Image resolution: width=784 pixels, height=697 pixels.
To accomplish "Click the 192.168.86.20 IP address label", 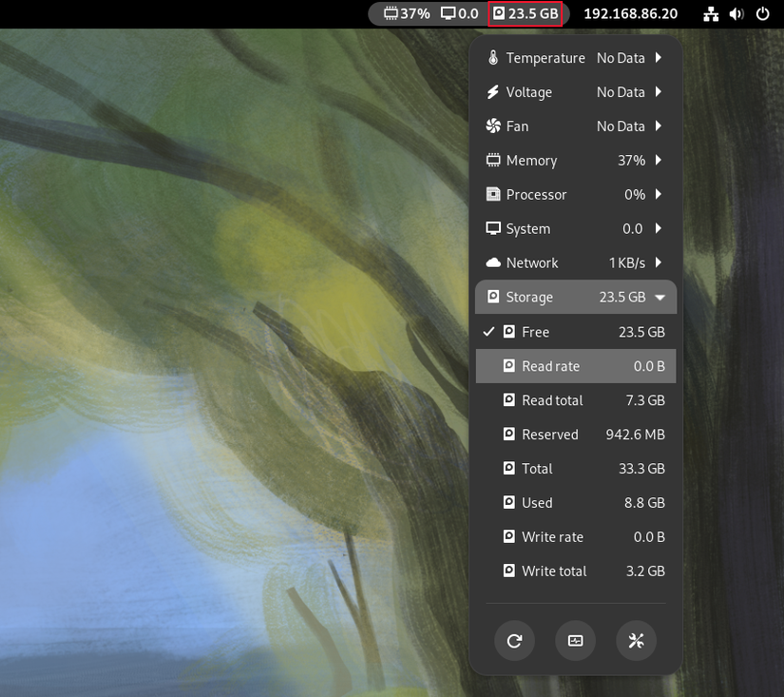I will 630,13.
